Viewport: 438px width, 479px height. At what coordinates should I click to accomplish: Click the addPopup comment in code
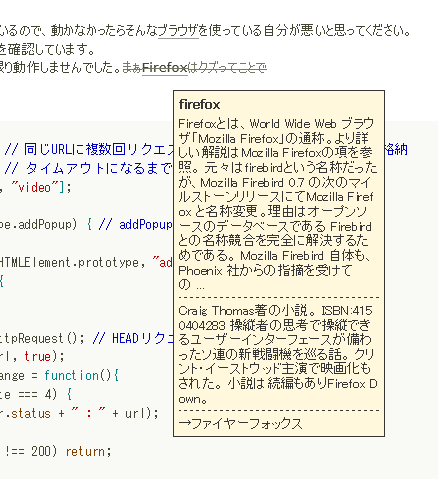point(136,225)
